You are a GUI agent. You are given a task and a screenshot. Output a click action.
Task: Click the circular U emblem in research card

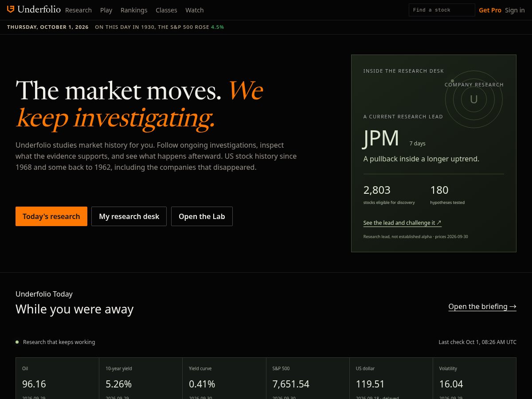tap(474, 99)
